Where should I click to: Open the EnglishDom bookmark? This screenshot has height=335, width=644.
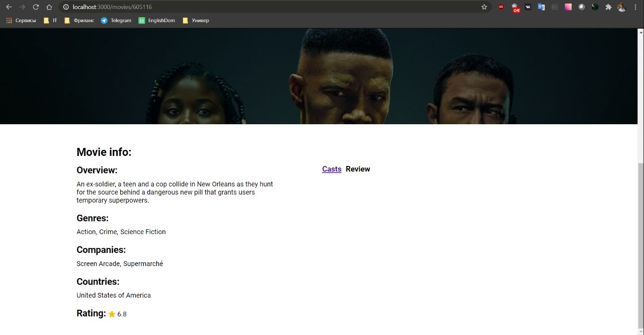click(x=156, y=21)
